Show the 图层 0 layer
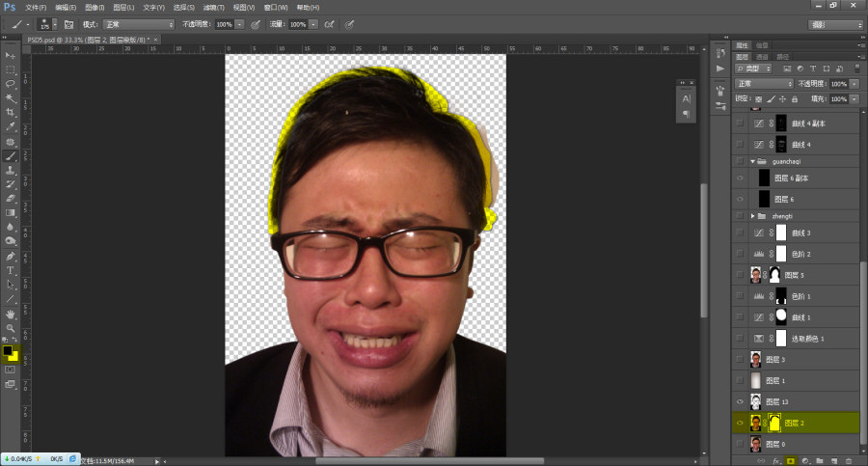This screenshot has height=466, width=868. (740, 444)
